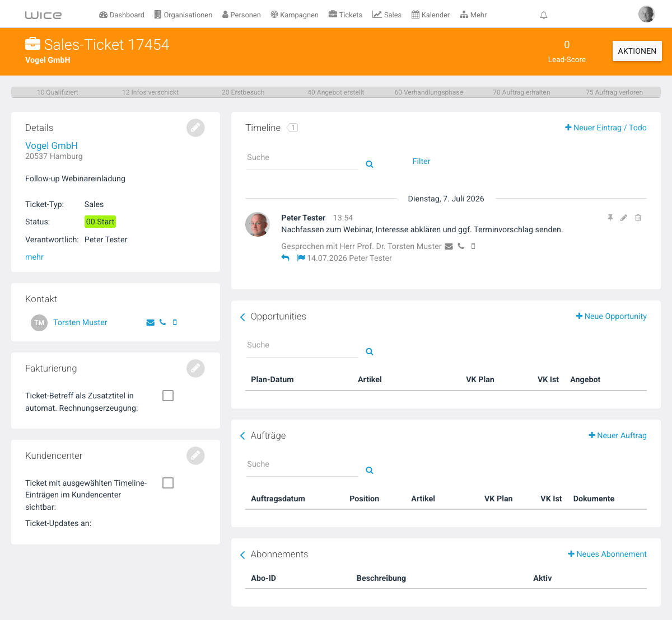Enable Ticket-Betreff als Zusatztitel checkbox
Viewport: 672px width, 620px height.
[168, 396]
